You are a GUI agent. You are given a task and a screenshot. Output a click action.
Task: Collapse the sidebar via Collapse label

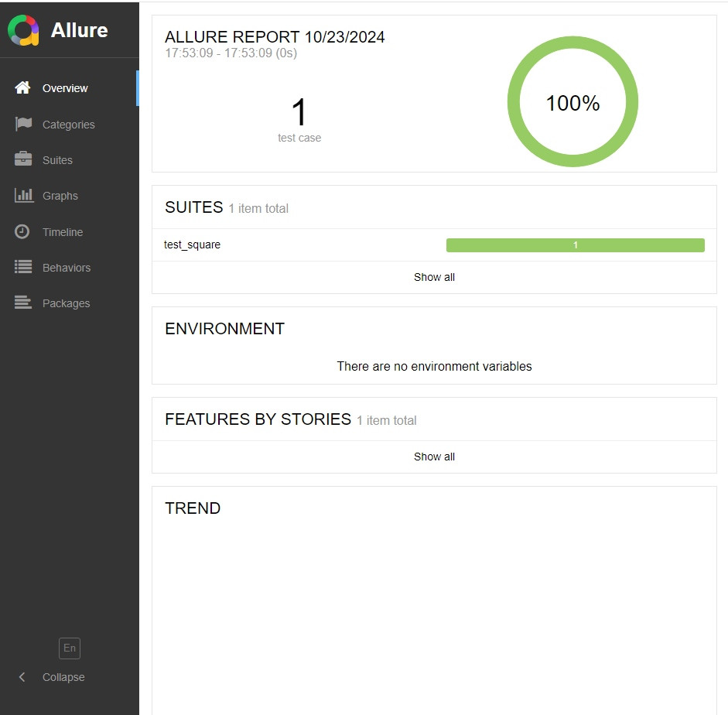coord(63,677)
